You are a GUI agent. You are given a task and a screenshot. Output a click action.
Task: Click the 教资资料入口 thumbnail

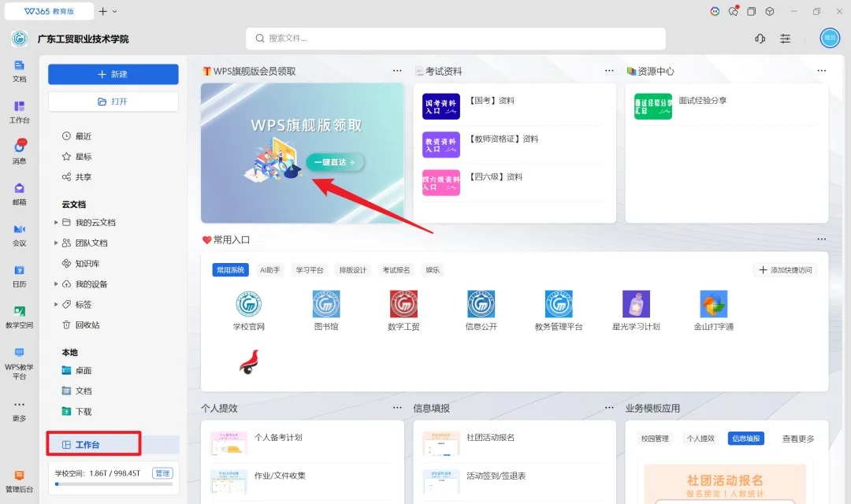[x=441, y=144]
